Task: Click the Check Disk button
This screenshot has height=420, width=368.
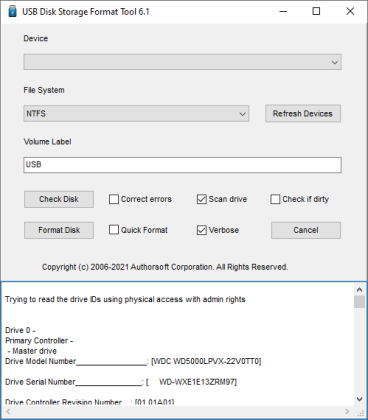Action: point(59,199)
